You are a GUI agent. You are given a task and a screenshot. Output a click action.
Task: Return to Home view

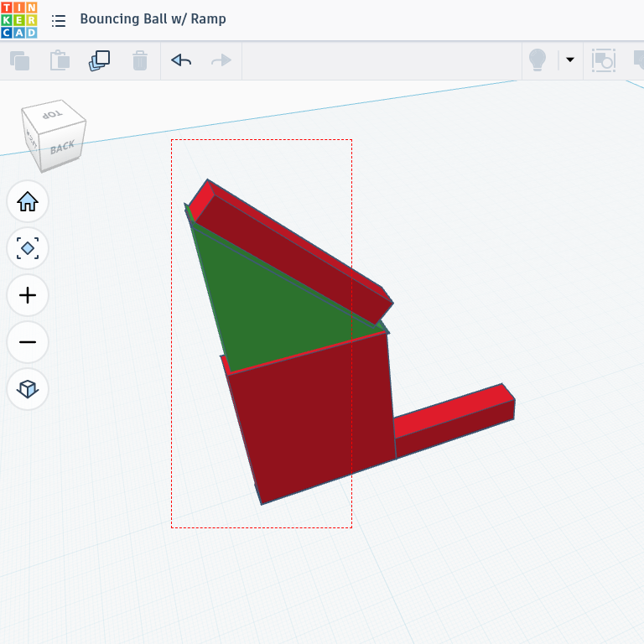click(28, 201)
